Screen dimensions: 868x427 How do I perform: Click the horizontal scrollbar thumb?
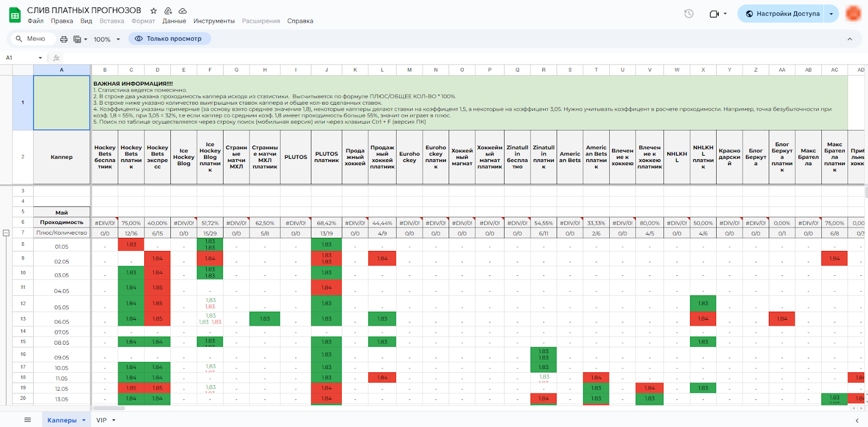coord(108,408)
